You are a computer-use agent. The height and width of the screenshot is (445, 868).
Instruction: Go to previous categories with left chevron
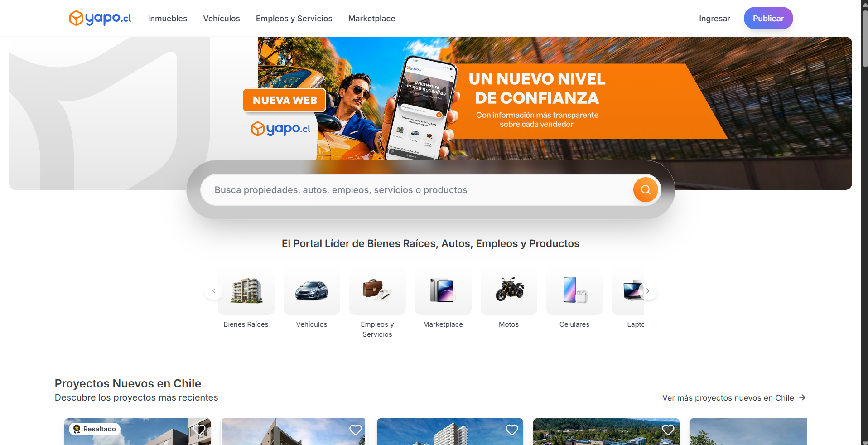pos(214,291)
